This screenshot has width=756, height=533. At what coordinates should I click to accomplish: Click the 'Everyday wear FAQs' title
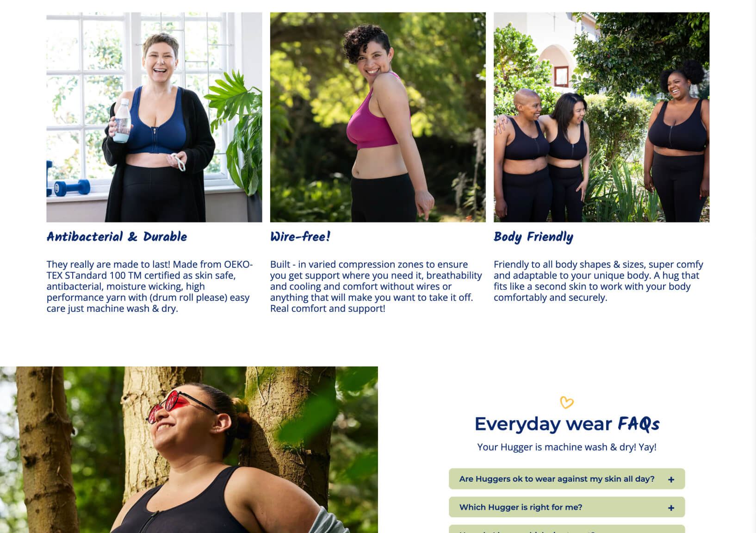point(567,424)
